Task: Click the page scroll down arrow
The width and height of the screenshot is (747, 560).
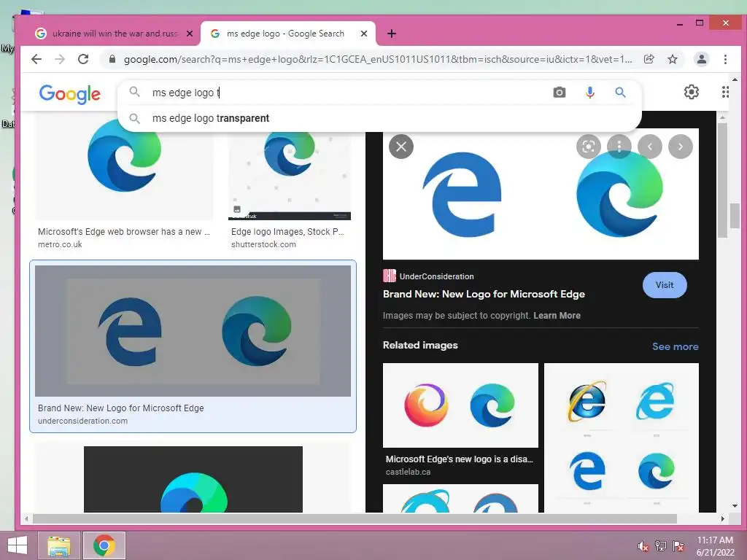Action: [x=735, y=506]
